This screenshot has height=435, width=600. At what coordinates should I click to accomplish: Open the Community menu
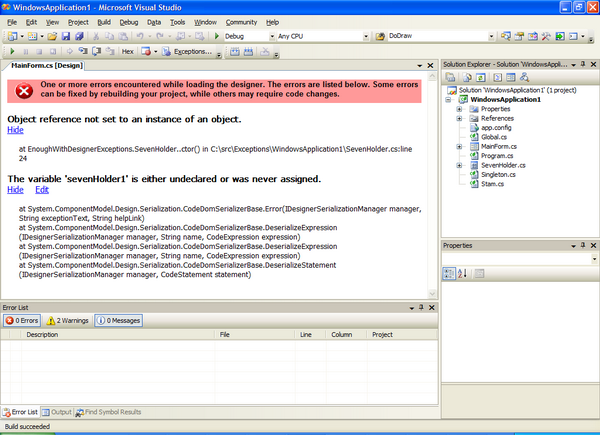point(241,22)
